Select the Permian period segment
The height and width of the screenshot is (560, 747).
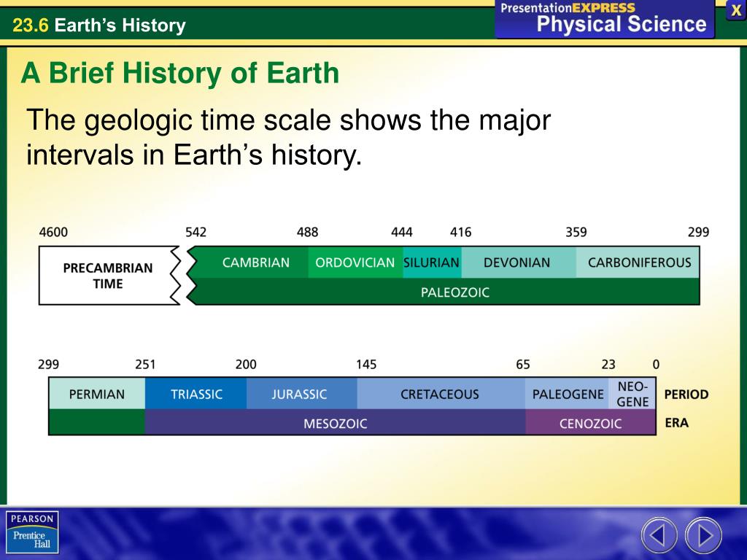coord(97,394)
